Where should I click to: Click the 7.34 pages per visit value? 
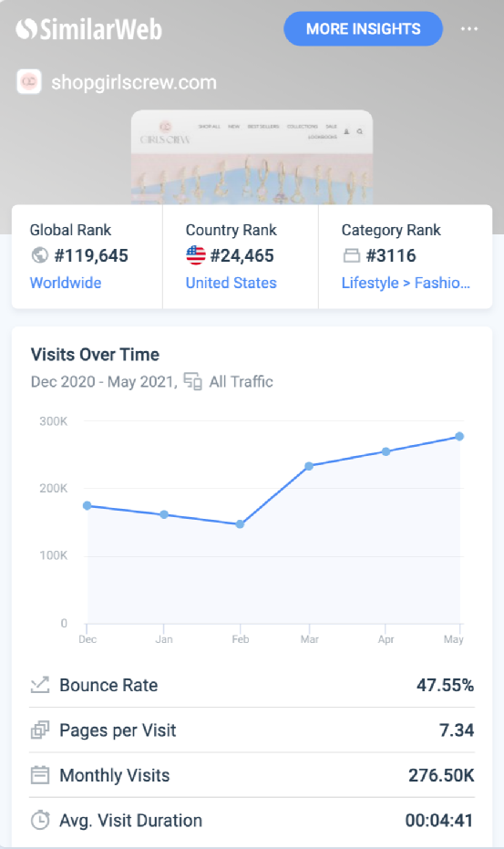457,730
